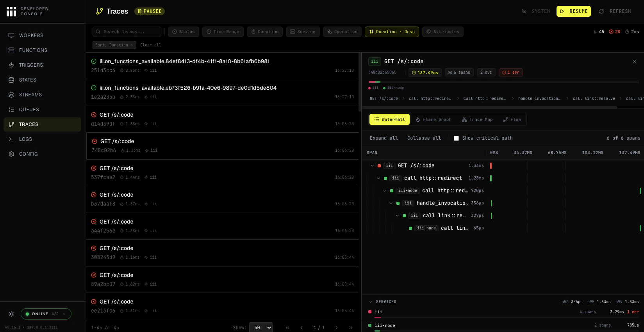Image resolution: width=644 pixels, height=332 pixels.
Task: Switch to the Trace Map tab
Action: tap(477, 120)
